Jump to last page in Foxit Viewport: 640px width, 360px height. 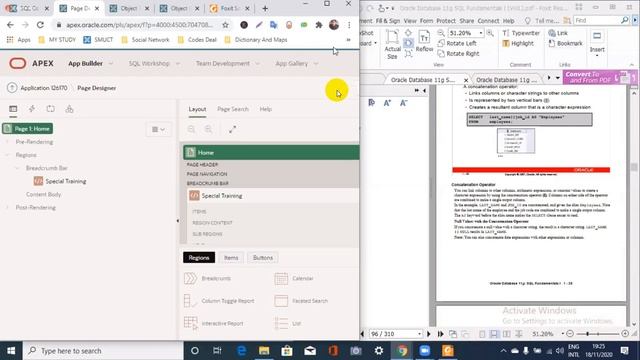pyautogui.click(x=440, y=334)
